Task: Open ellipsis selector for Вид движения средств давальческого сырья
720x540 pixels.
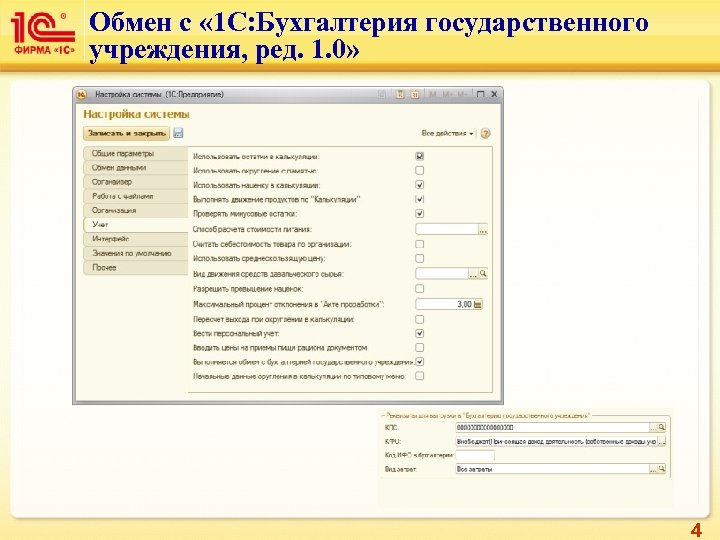Action: coord(473,274)
